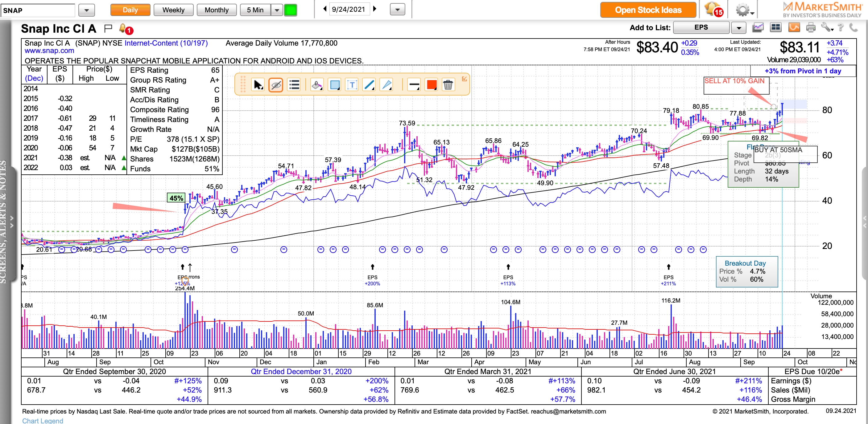Select the BUY AT 50SMA annotation

click(785, 154)
